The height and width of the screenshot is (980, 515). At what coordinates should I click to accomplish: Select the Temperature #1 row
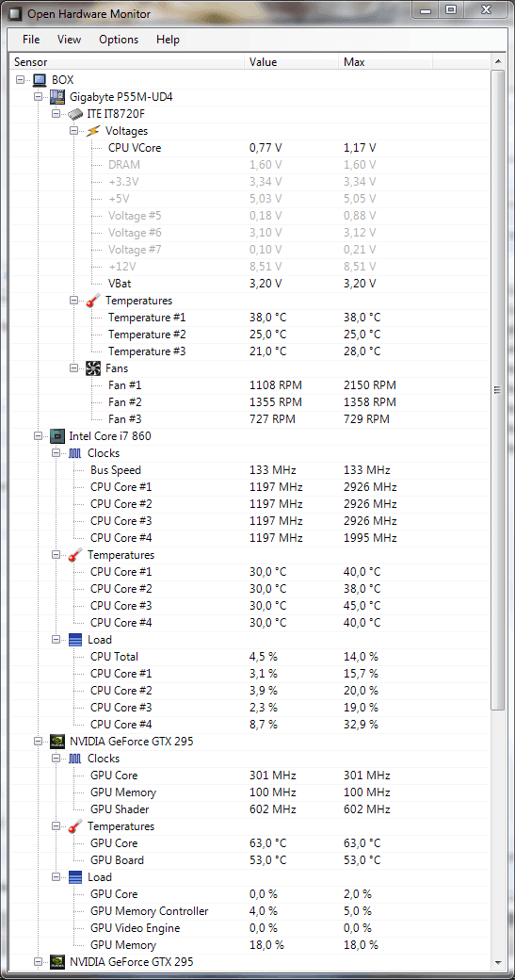[250, 318]
